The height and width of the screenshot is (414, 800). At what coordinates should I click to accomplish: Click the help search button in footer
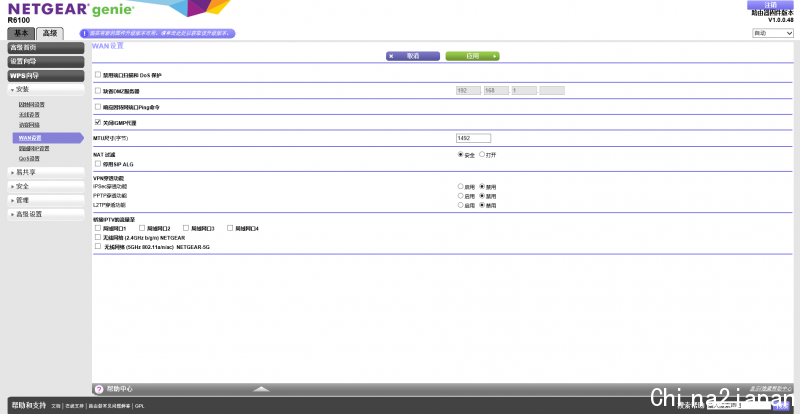[x=781, y=405]
